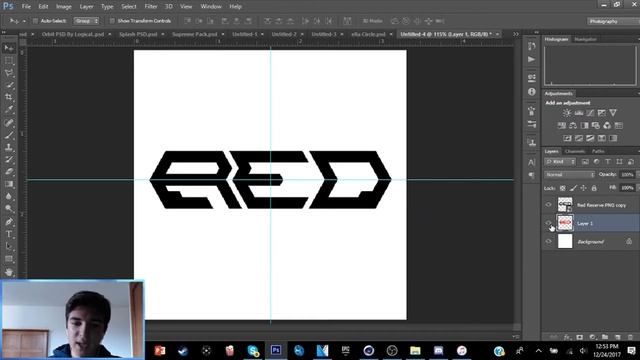The width and height of the screenshot is (640, 360).
Task: Click the layer Opacity value field
Action: pos(627,175)
